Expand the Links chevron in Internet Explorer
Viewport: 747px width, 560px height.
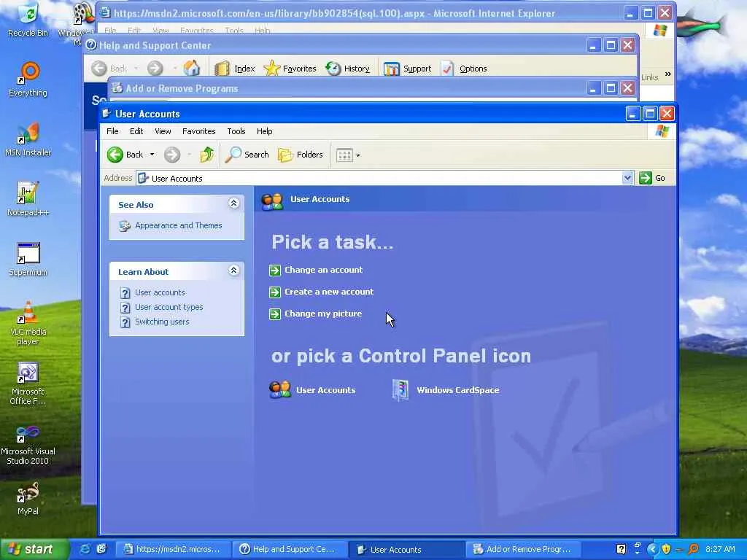pos(668,74)
